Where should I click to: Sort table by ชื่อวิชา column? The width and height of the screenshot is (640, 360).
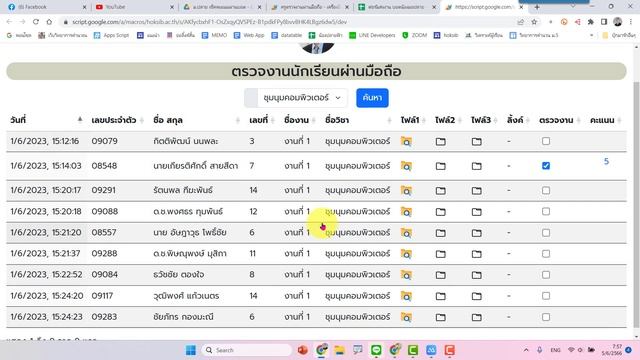(358, 120)
